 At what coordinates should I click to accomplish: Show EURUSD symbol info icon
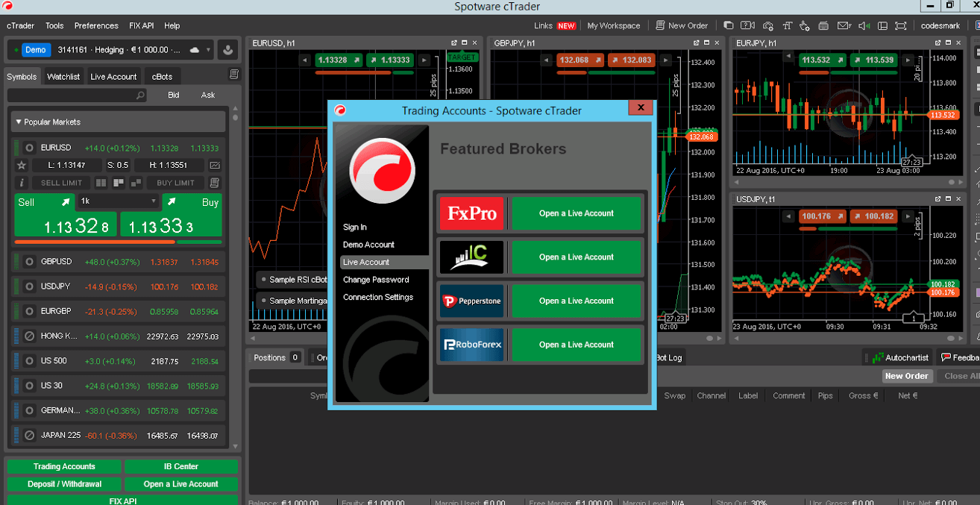(x=22, y=183)
